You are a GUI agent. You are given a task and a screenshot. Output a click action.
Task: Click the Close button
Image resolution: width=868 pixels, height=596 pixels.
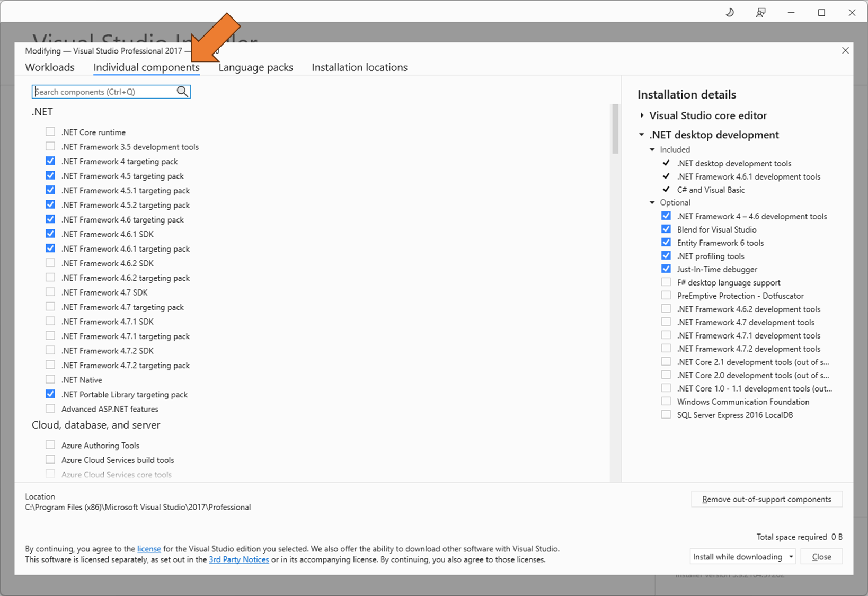coord(821,557)
